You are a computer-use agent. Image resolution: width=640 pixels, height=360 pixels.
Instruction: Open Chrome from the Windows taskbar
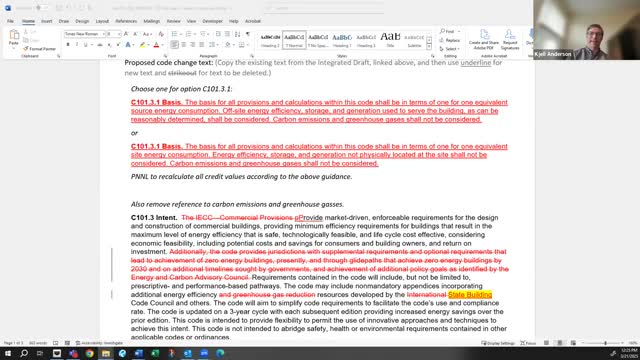coord(89,353)
